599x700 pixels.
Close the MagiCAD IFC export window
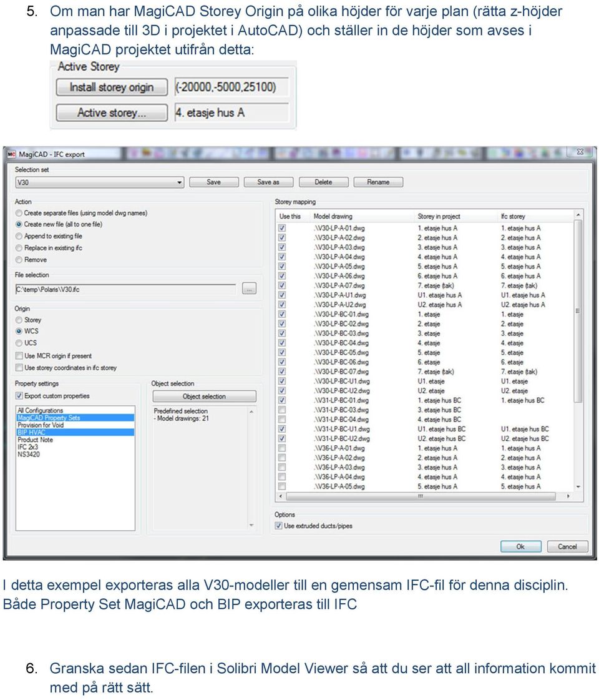580,152
